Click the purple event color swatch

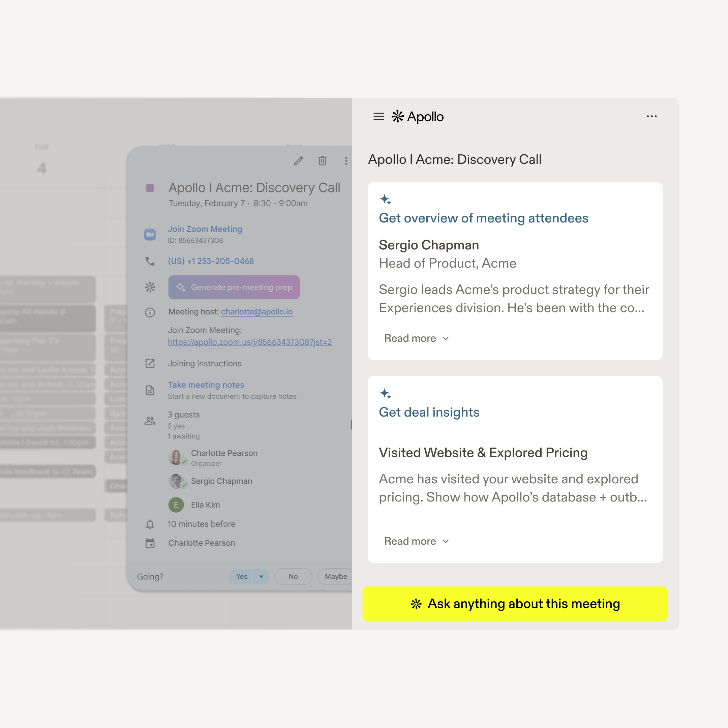click(150, 188)
